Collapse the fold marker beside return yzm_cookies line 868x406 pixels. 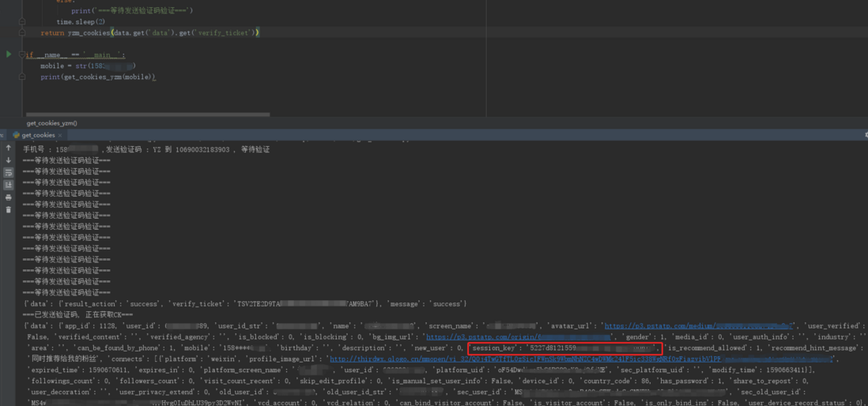tap(21, 33)
